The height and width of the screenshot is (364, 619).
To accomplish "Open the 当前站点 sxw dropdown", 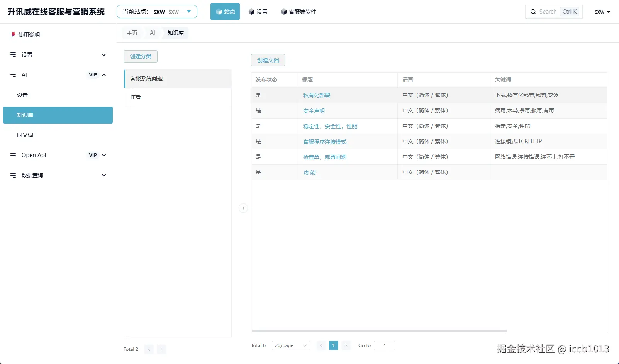I will pyautogui.click(x=157, y=12).
